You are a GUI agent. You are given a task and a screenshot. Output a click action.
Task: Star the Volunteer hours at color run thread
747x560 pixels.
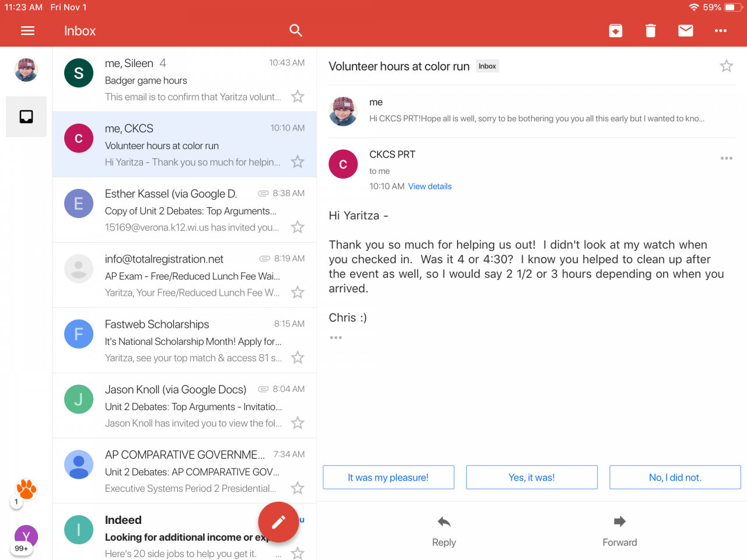[727, 66]
